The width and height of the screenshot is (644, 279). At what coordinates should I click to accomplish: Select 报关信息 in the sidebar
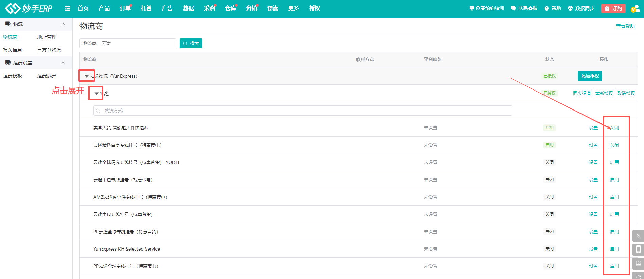(13, 50)
